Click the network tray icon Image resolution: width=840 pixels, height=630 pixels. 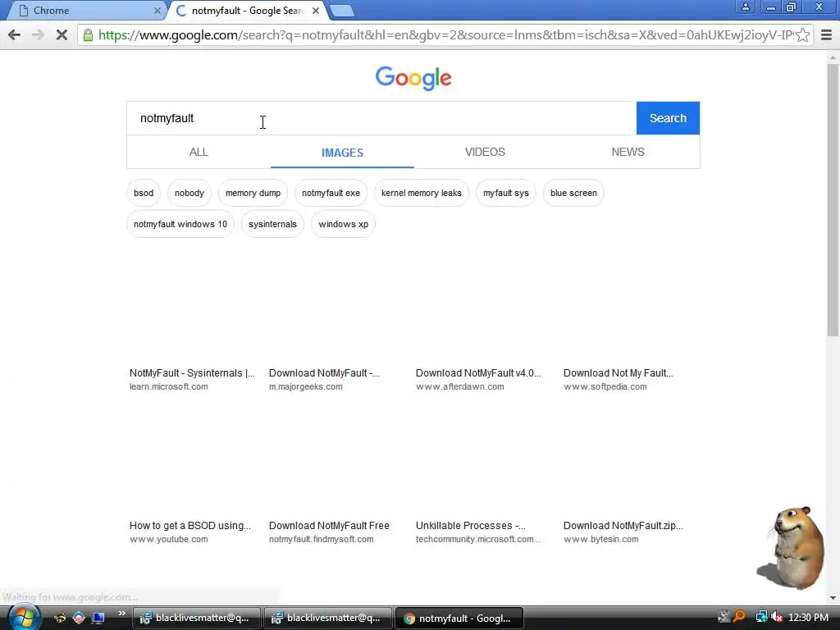tap(761, 617)
